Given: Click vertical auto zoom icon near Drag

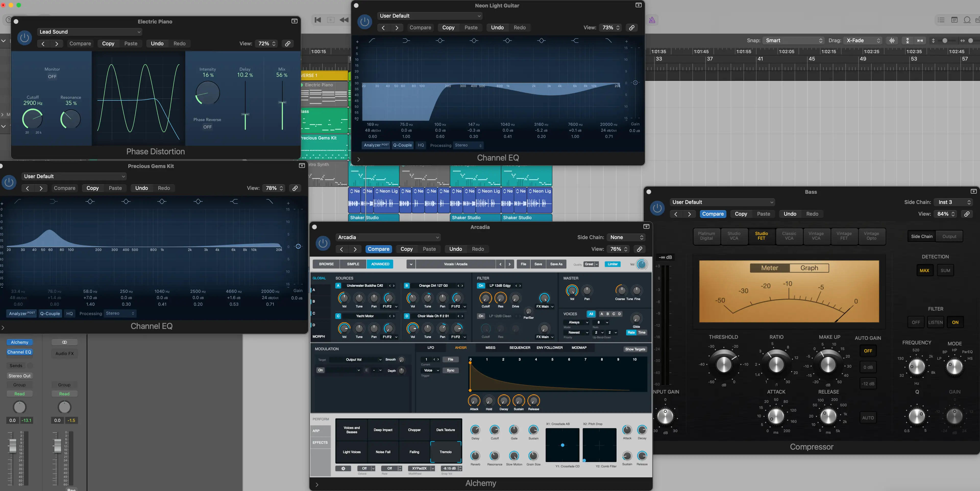Looking at the screenshot, I should (907, 41).
